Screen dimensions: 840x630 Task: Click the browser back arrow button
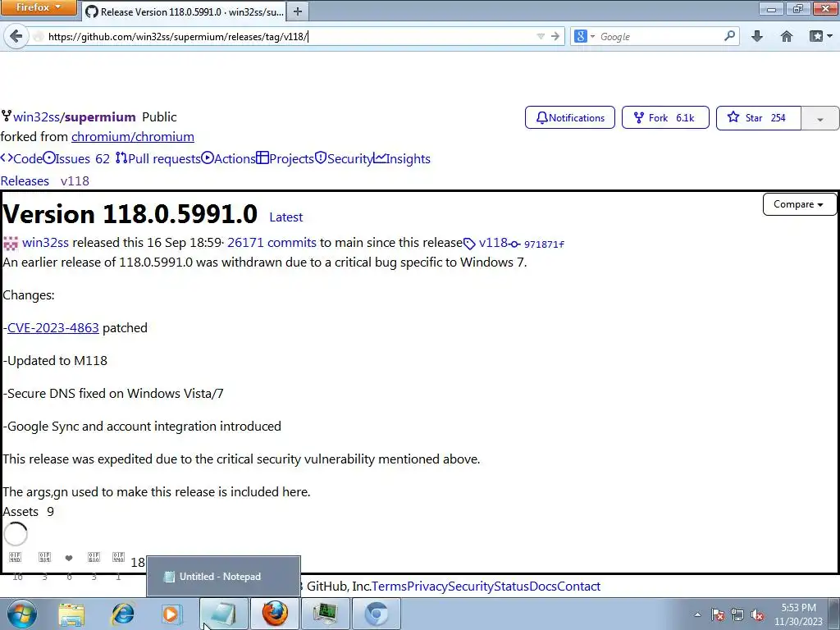pos(16,36)
